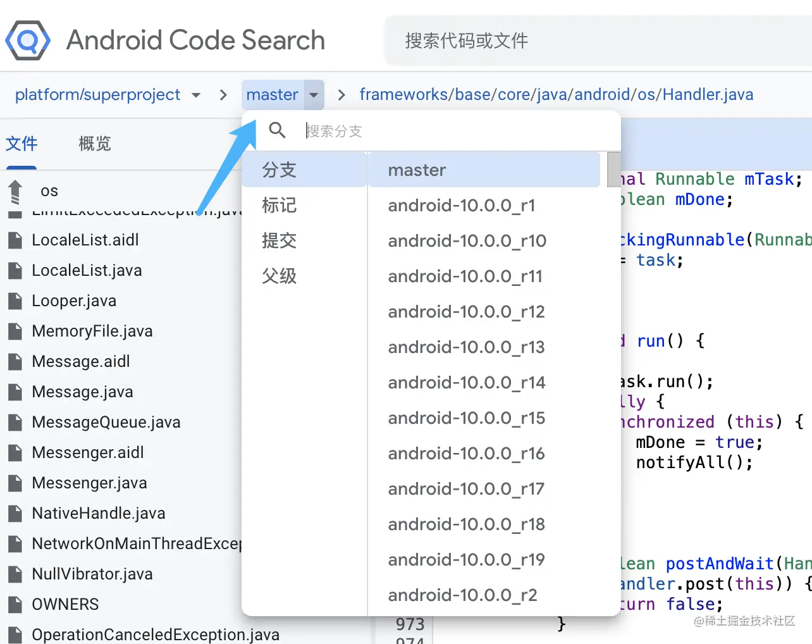Click the file icon beside Looper.java

coord(15,300)
